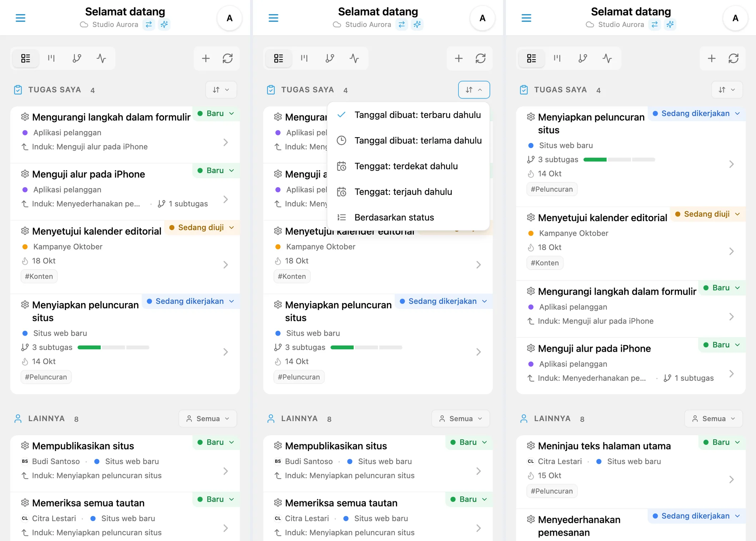Select the list view tab in the left panel
The width and height of the screenshot is (756, 541).
(26, 58)
